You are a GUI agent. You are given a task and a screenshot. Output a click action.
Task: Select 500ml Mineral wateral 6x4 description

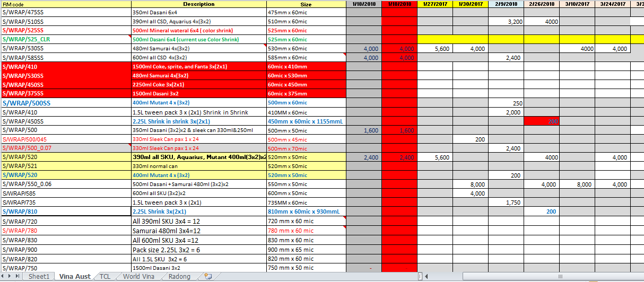(x=199, y=30)
